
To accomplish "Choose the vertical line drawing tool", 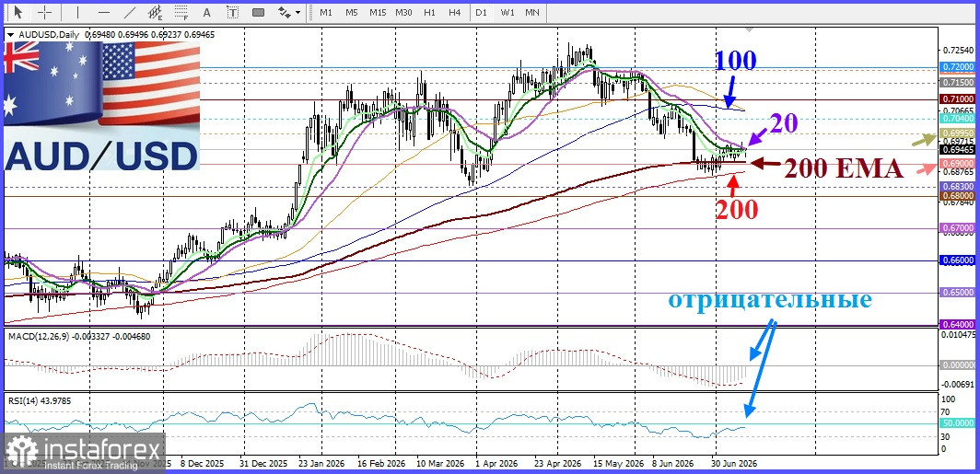I will (x=77, y=12).
